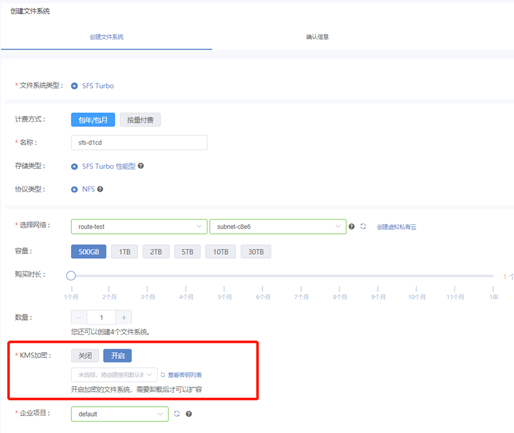The image size is (514, 433).
Task: Refresh the network list icon
Action: click(x=363, y=226)
